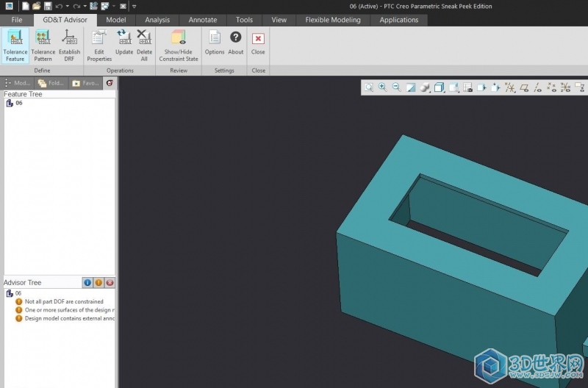This screenshot has width=588, height=388.
Task: Create a new file from quick access toolbar
Action: pyautogui.click(x=25, y=6)
